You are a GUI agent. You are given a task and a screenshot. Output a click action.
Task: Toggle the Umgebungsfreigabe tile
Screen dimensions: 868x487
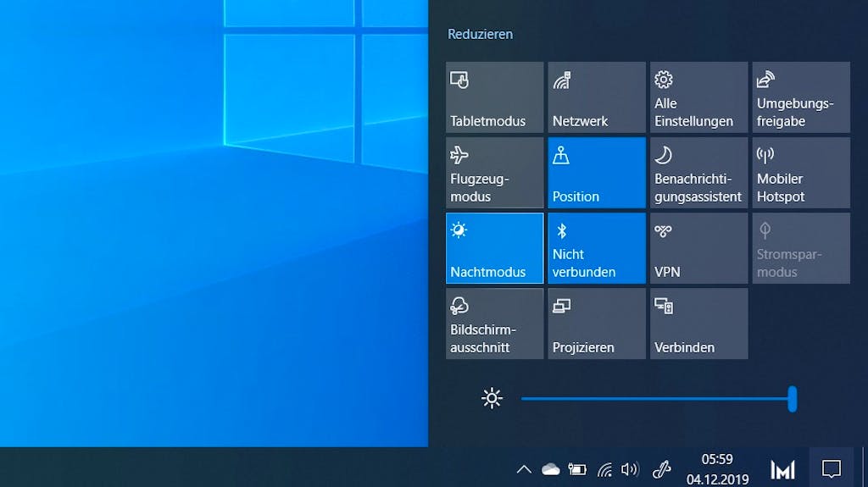pyautogui.click(x=801, y=97)
